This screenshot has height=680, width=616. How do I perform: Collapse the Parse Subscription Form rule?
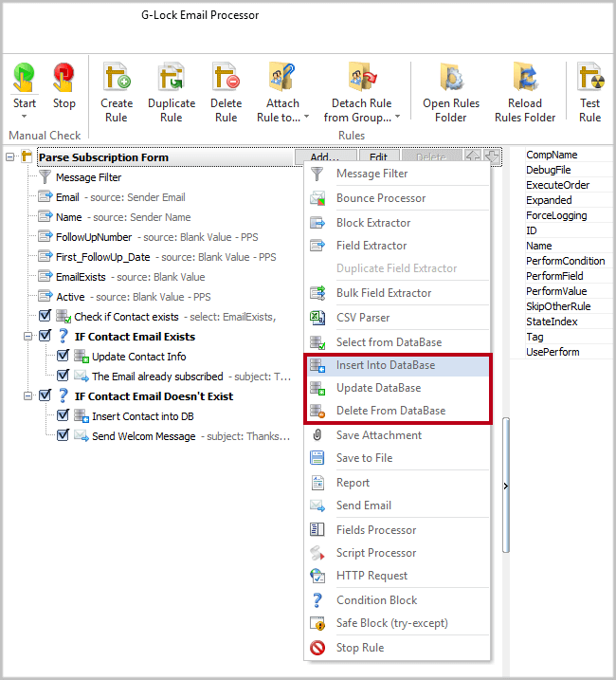coord(9,157)
